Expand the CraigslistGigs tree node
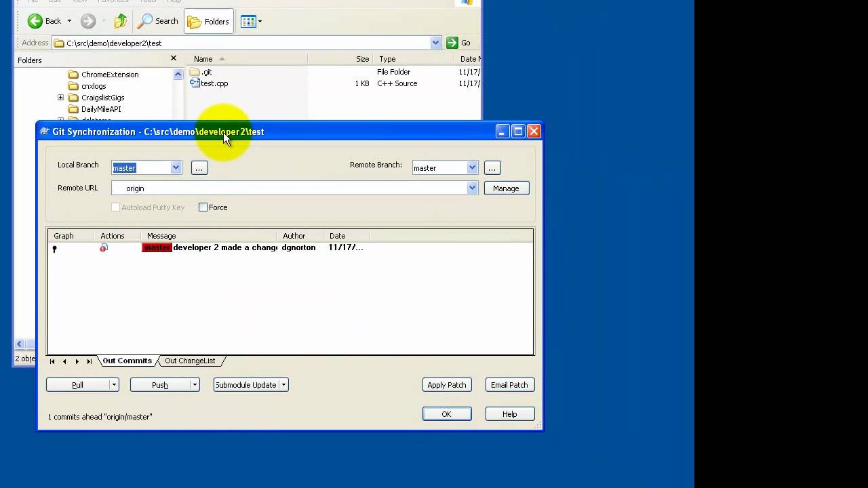Image resolution: width=868 pixels, height=488 pixels. 61,98
